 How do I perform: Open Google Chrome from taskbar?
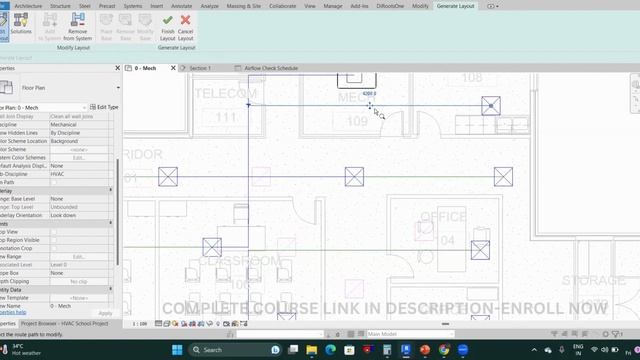[x=444, y=350]
